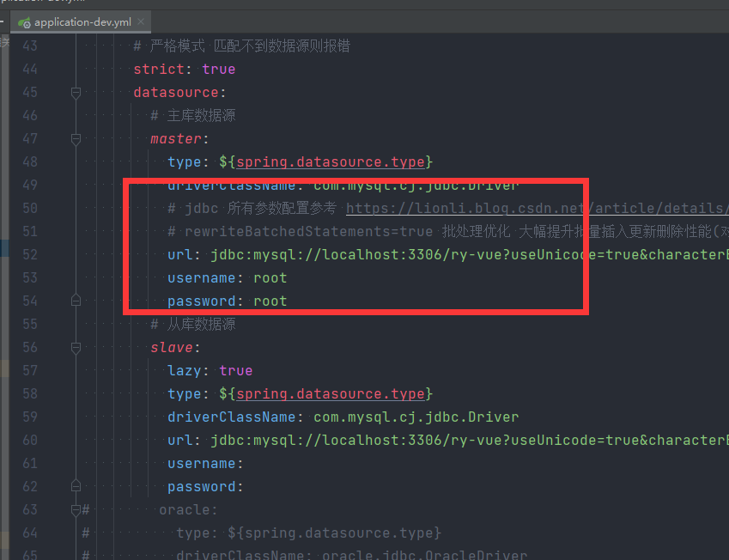Close the application-dev.yml tab
The image size is (729, 560).
pyautogui.click(x=141, y=21)
